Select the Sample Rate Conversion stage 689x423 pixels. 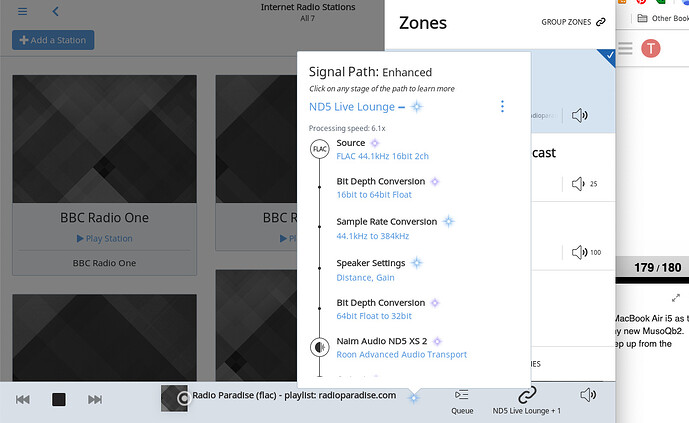386,221
